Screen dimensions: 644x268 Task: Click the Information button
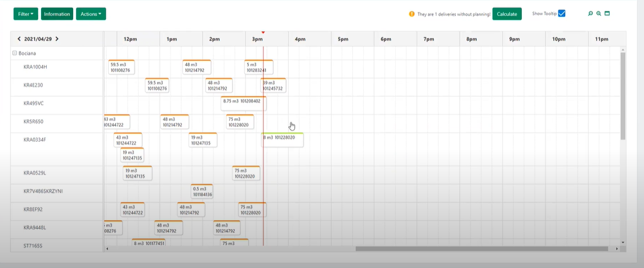[57, 14]
